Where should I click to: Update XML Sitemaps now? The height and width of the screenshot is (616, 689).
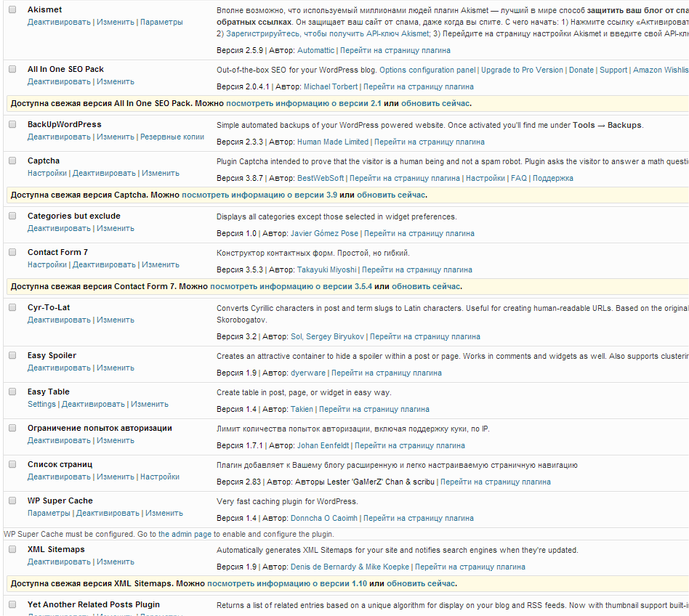click(x=421, y=584)
